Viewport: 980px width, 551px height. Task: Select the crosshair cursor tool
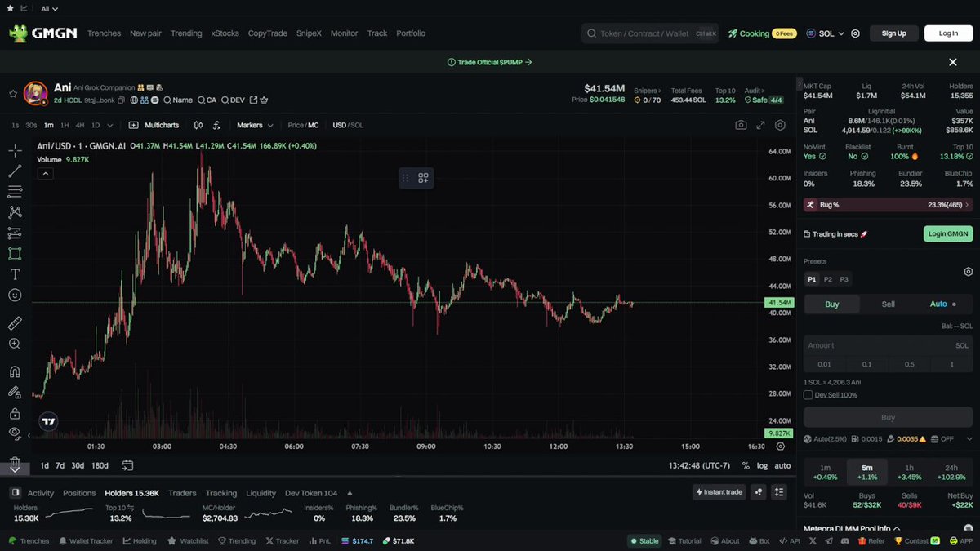point(15,151)
